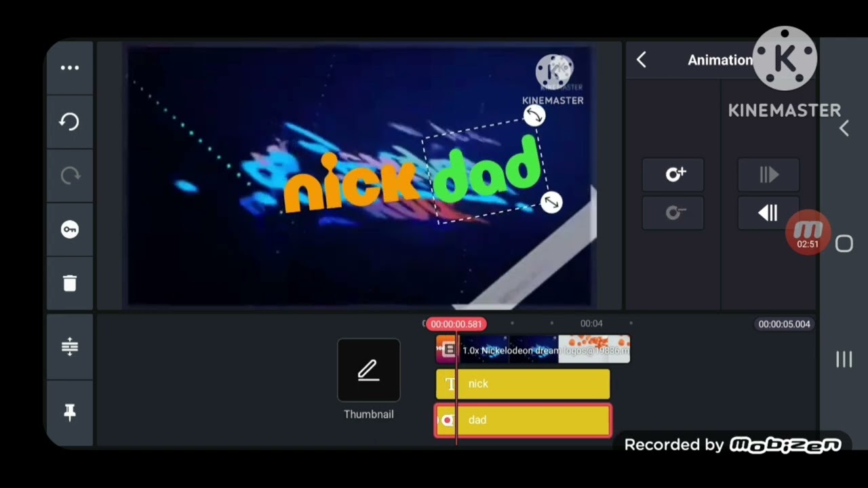Select the dad layer track

523,420
